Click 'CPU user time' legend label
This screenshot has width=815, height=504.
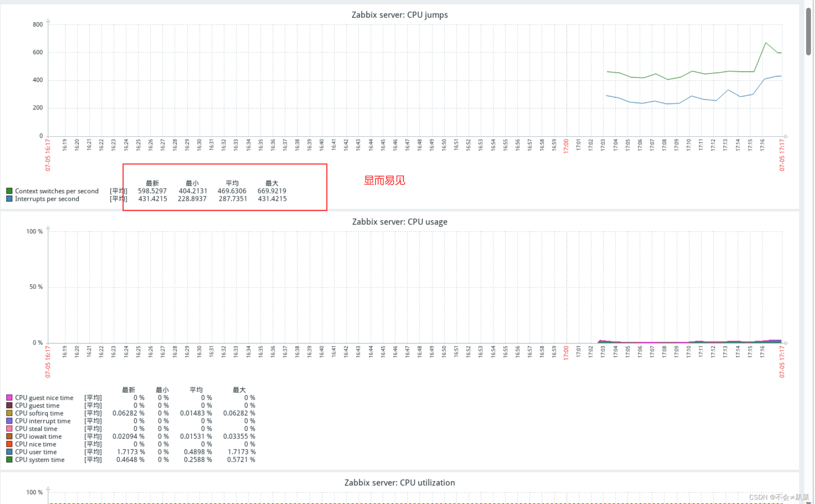pos(36,452)
